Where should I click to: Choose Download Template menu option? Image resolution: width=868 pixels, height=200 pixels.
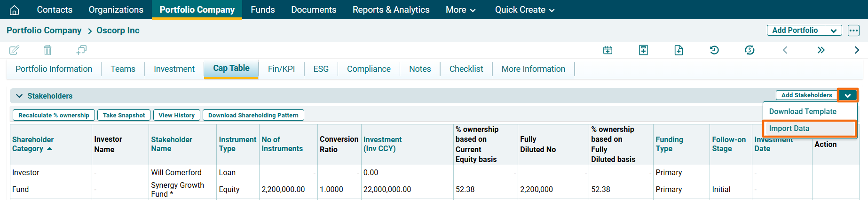[x=803, y=111]
